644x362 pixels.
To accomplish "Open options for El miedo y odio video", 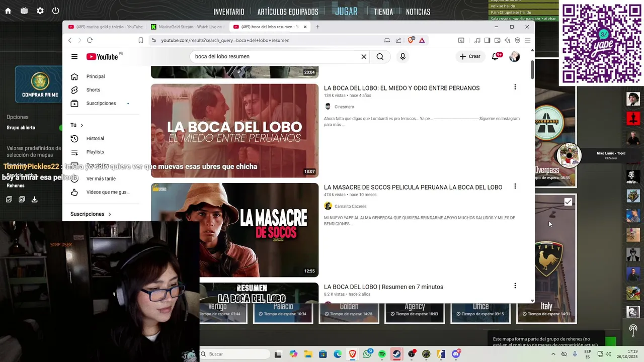I will 515,87.
